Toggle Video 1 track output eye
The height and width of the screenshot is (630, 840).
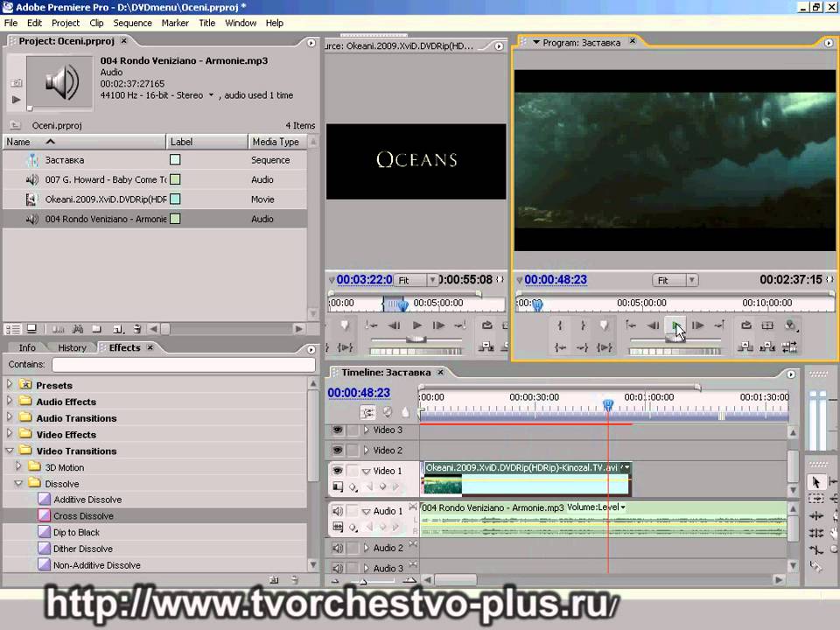pyautogui.click(x=338, y=471)
